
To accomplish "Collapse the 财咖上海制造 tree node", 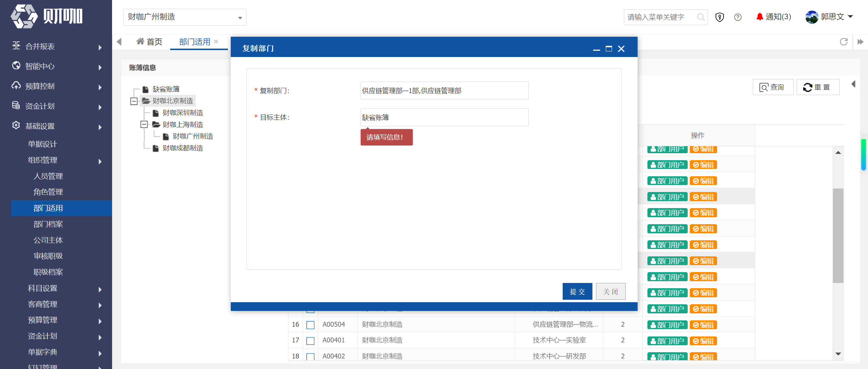I will (x=144, y=125).
